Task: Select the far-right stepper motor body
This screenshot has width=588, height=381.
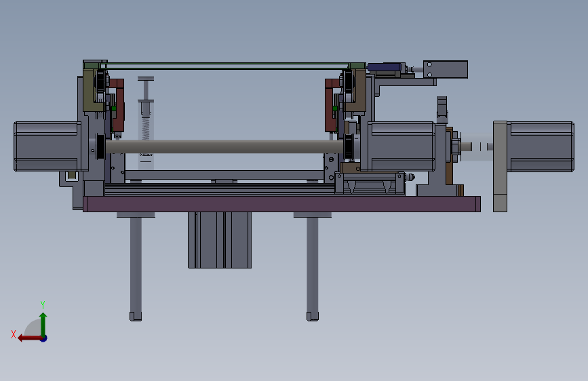Action: 541,146
